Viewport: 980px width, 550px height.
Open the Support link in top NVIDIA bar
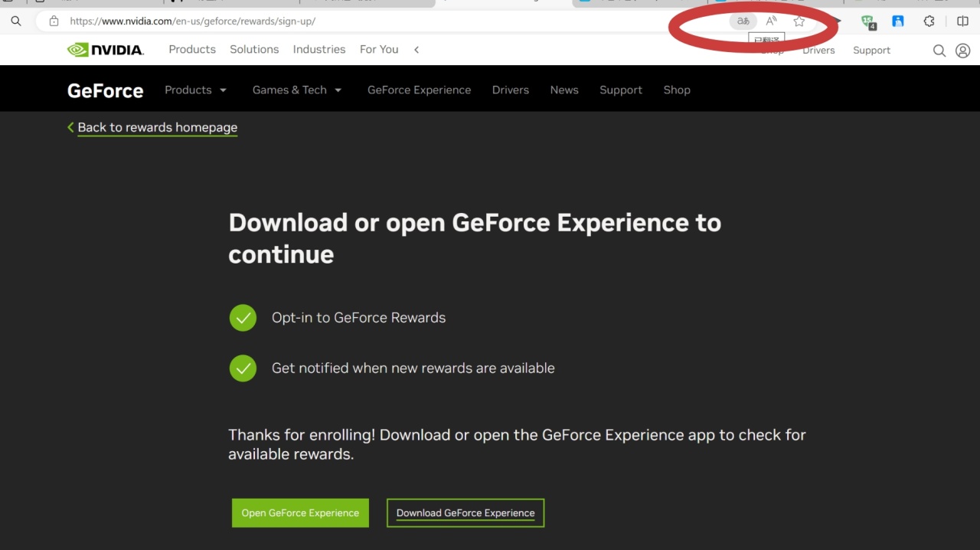tap(872, 50)
